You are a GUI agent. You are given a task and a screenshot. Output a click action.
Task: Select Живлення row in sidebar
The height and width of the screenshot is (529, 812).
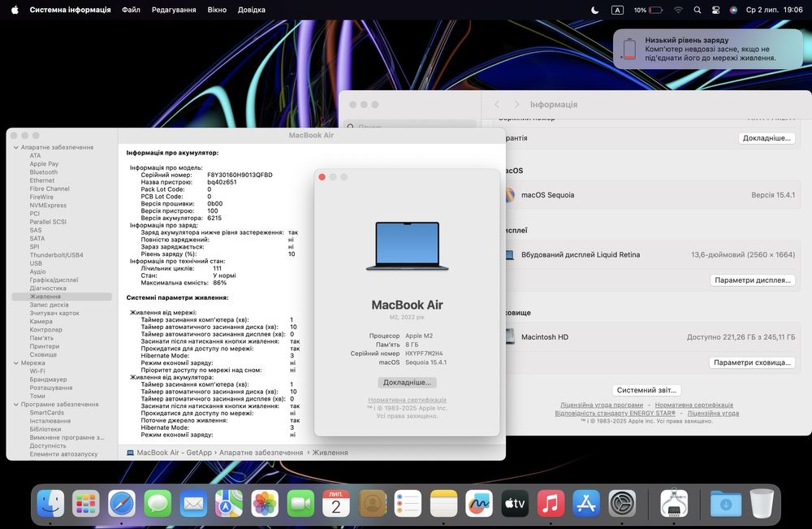62,297
